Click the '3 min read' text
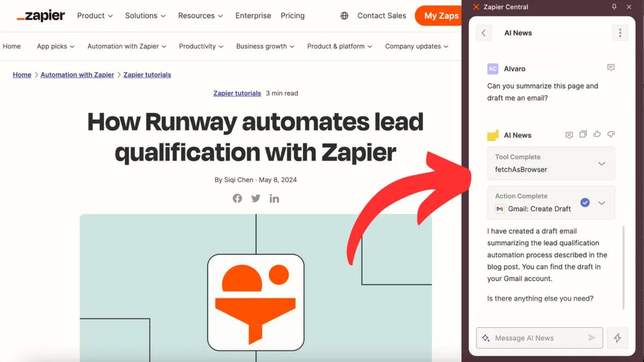The width and height of the screenshot is (644, 362). [x=282, y=93]
